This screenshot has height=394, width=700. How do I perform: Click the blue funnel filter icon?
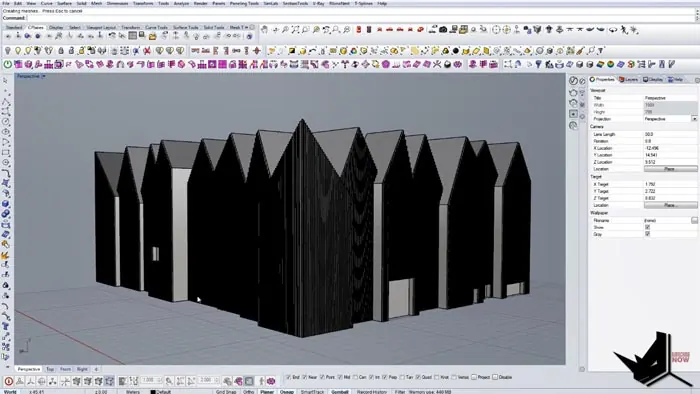click(x=539, y=65)
